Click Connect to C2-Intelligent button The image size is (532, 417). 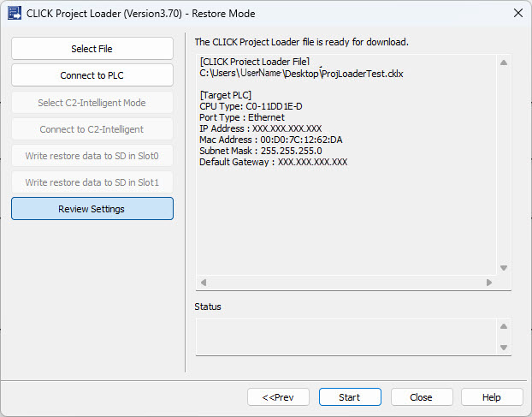click(92, 129)
